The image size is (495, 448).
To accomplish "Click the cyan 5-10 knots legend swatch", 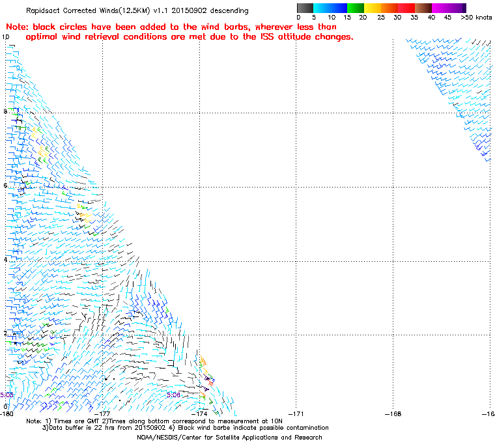I will pyautogui.click(x=322, y=8).
